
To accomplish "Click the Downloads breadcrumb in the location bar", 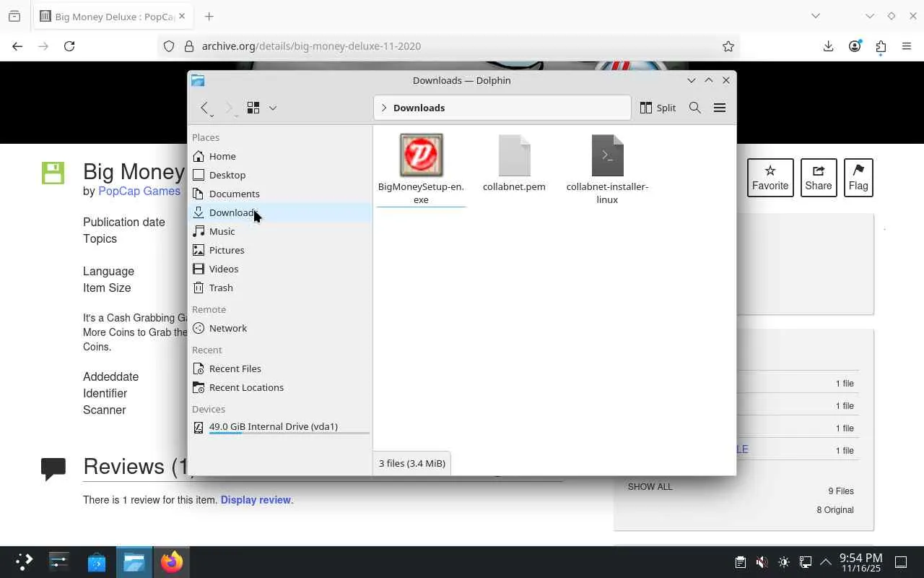I will point(419,108).
